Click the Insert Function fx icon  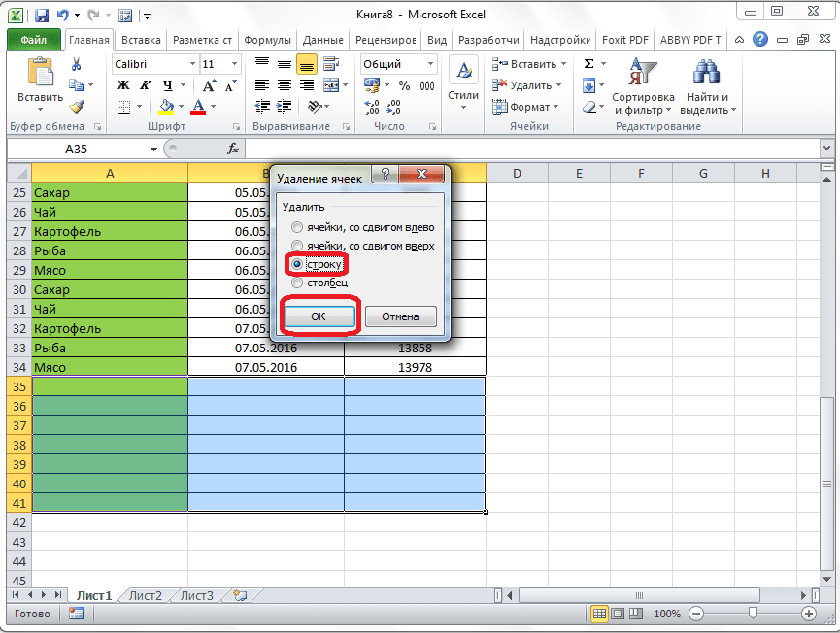(x=233, y=149)
